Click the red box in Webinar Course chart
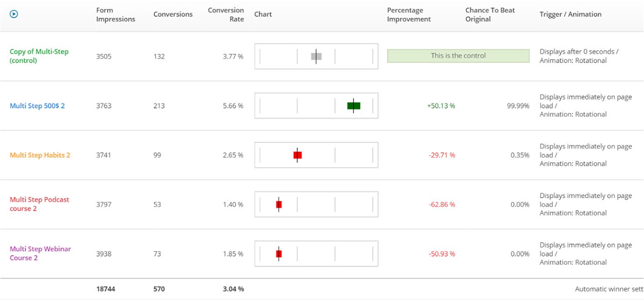The height and width of the screenshot is (300, 644). (279, 254)
